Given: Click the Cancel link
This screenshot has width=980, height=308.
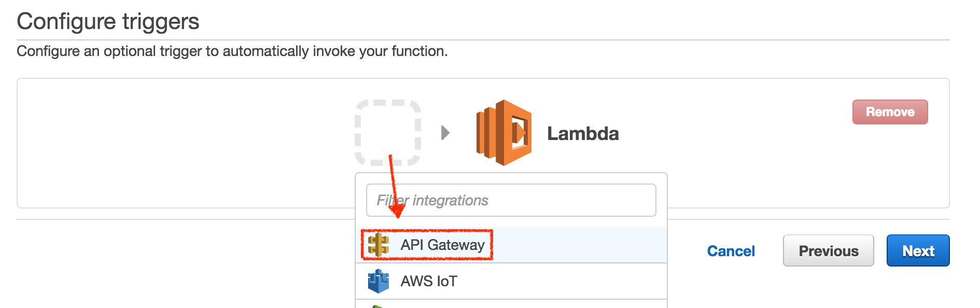Looking at the screenshot, I should (x=731, y=251).
